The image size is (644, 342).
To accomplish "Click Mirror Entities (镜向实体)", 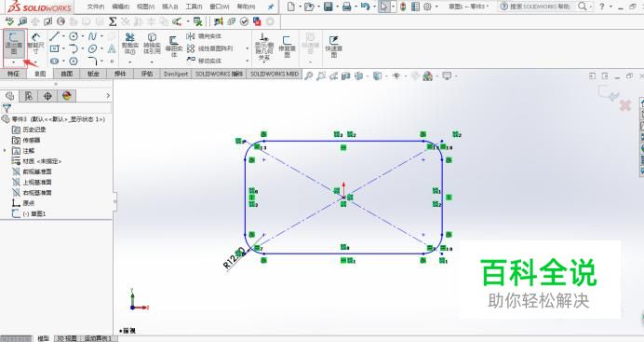I will pos(204,36).
